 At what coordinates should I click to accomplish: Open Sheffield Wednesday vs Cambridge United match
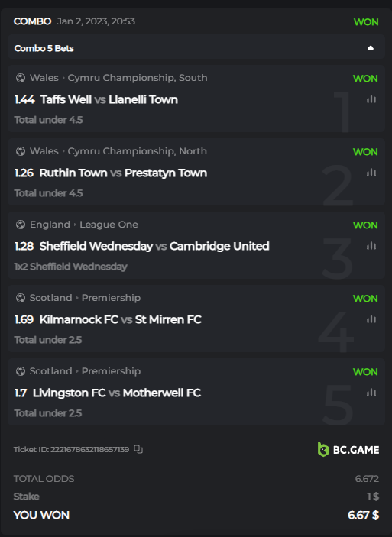tap(154, 246)
